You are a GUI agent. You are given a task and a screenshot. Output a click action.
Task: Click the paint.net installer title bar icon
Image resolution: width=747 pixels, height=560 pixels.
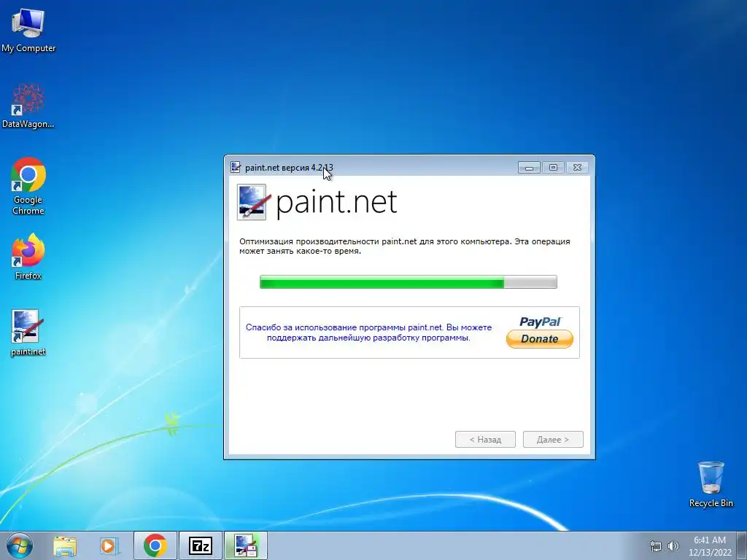coord(236,167)
